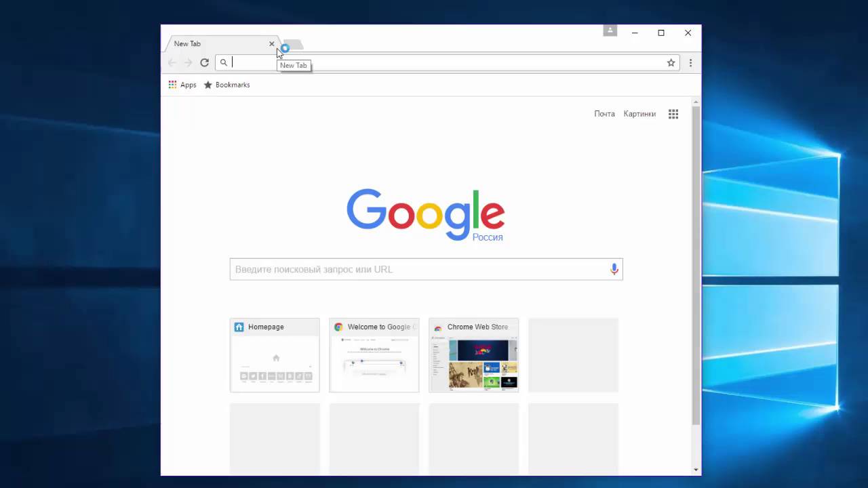Click the magnifier icon in the address bar
The height and width of the screenshot is (488, 868).
224,62
